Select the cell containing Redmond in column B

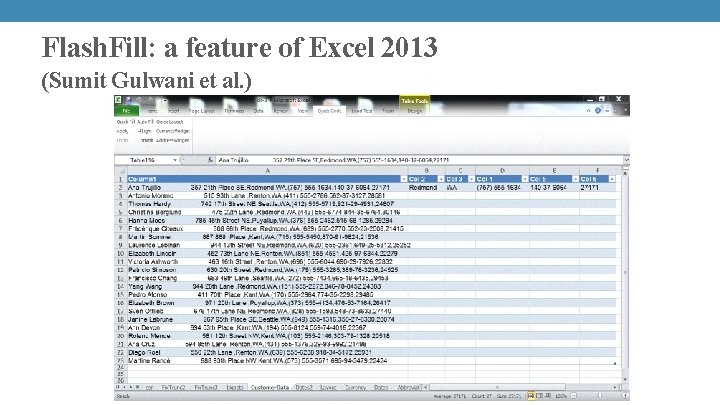click(426, 187)
